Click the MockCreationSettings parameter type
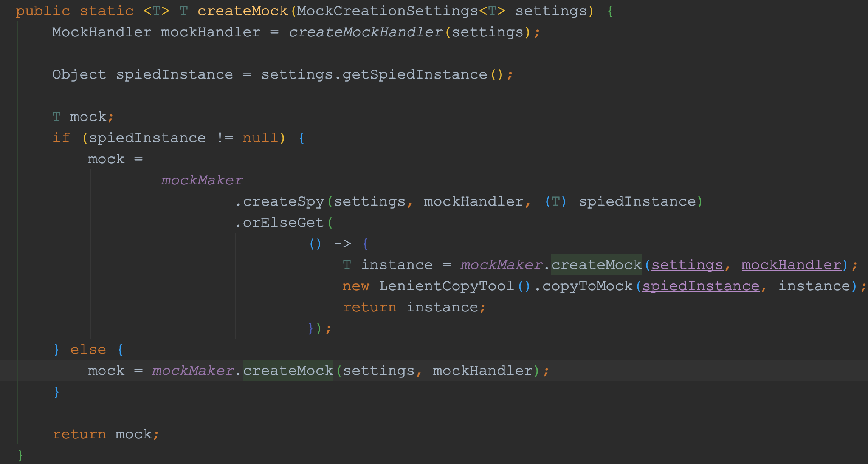Image resolution: width=868 pixels, height=464 pixels. (387, 11)
